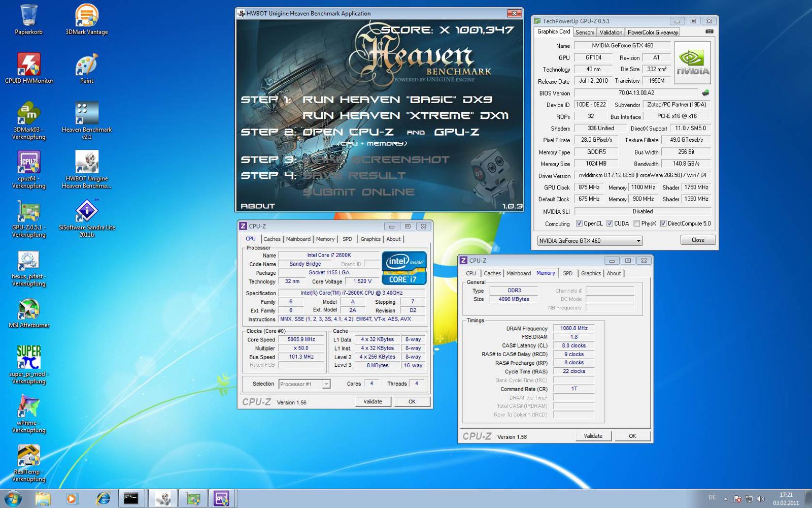
Task: Open the Papierkorb recycle bin icon
Action: [x=28, y=19]
